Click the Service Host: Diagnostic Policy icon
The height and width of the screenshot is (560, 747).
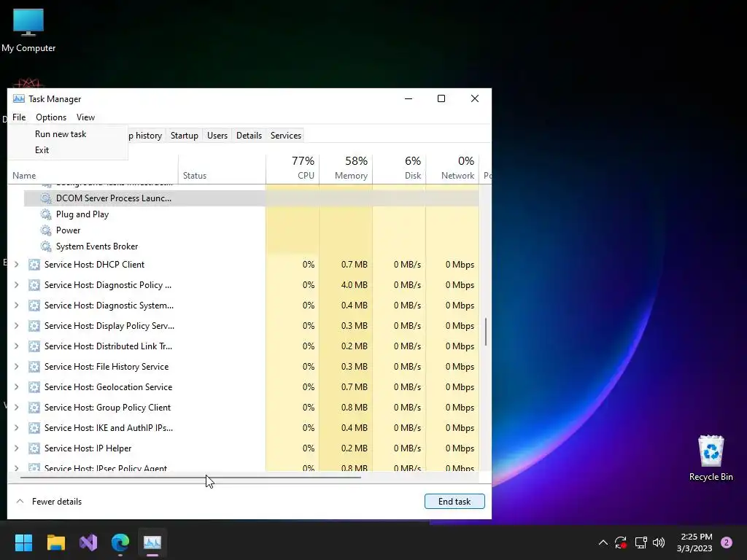[34, 285]
